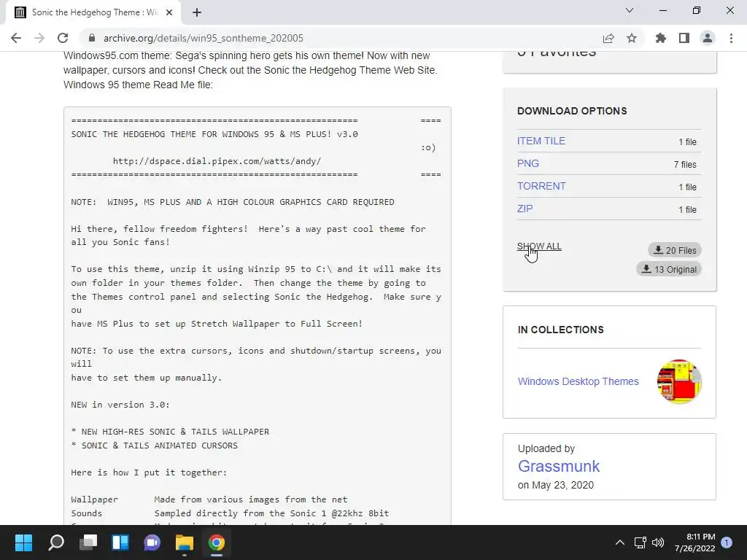
Task: Show hidden system tray icons
Action: 620,542
